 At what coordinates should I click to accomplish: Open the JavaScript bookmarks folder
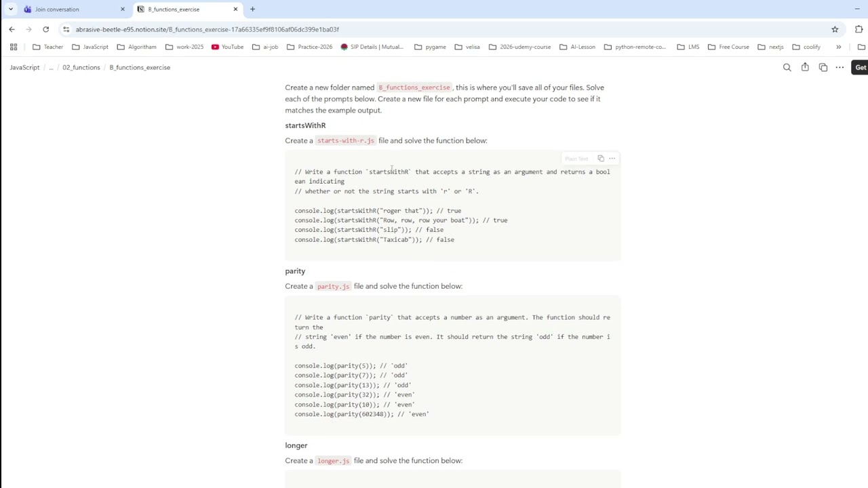click(x=90, y=47)
